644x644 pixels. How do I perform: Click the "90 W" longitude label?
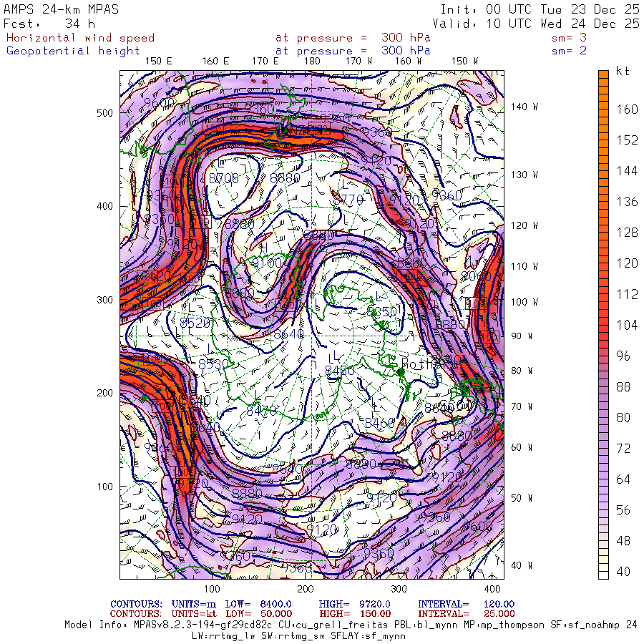[x=522, y=336]
